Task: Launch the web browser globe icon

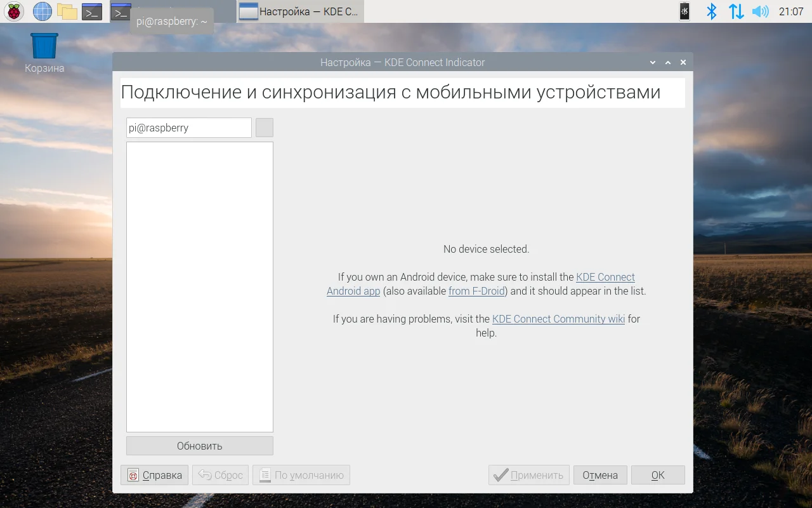Action: (43, 11)
